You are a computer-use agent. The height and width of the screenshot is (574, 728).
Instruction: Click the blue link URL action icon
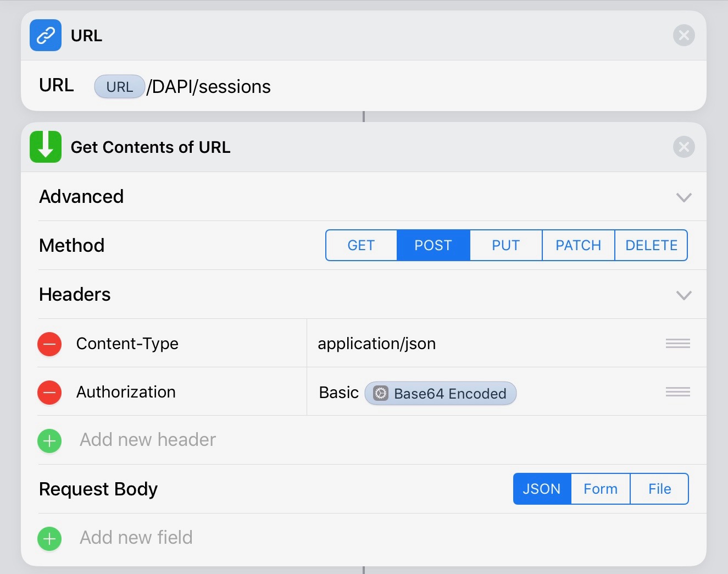click(46, 36)
